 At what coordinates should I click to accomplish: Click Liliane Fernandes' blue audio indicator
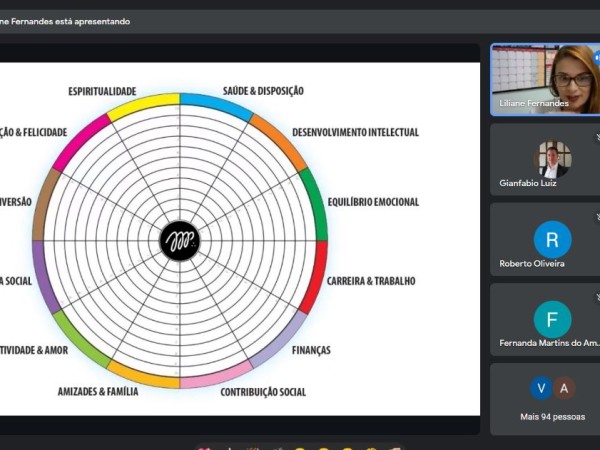click(597, 57)
